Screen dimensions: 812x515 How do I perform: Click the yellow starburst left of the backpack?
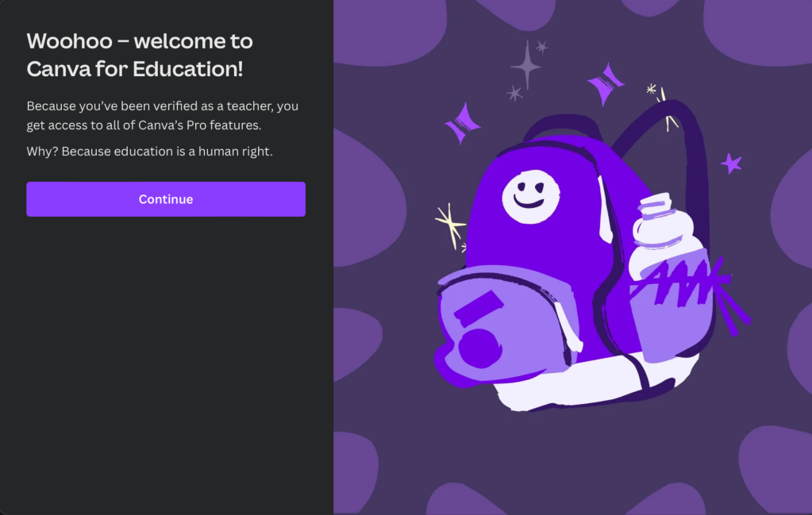tap(450, 225)
